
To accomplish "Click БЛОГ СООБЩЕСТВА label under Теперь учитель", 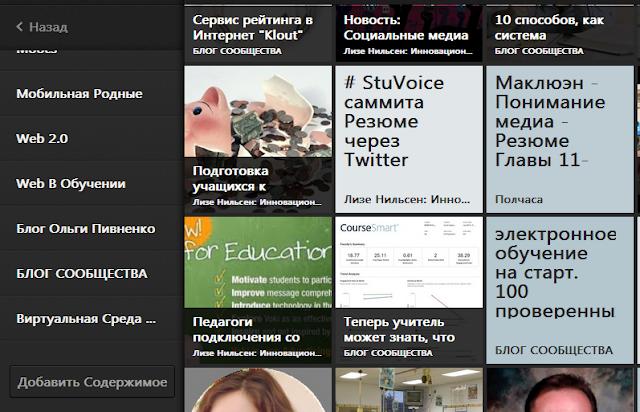I will click(388, 353).
